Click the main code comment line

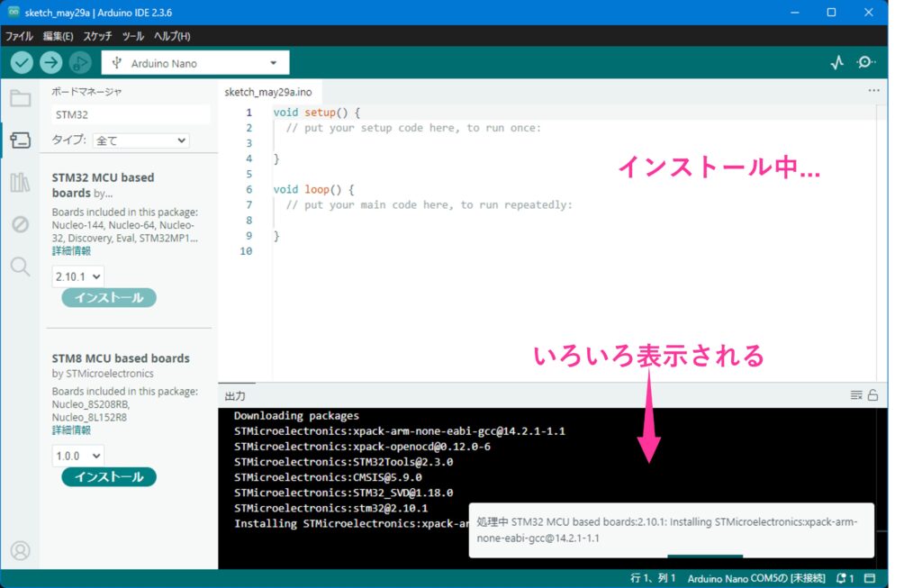tap(429, 204)
